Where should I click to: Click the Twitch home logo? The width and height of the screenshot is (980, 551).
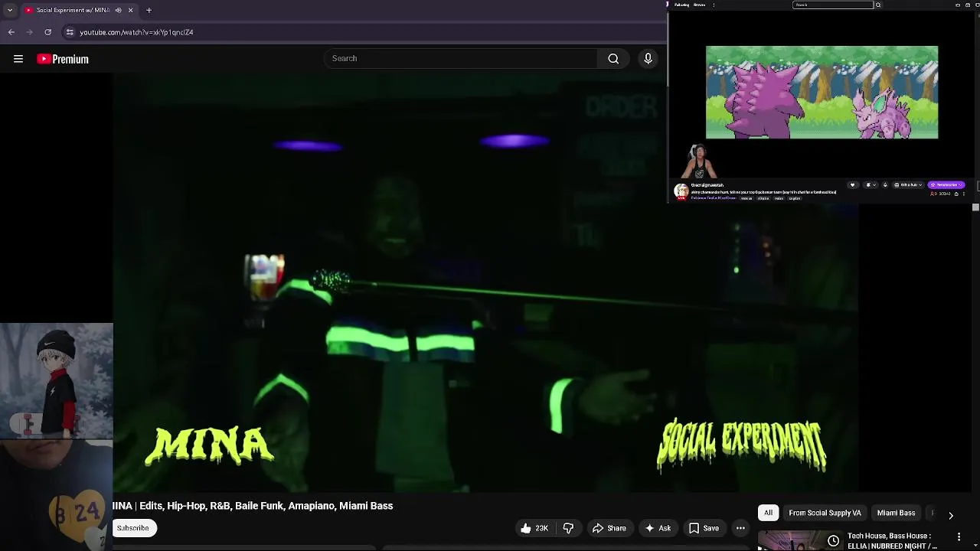(668, 5)
